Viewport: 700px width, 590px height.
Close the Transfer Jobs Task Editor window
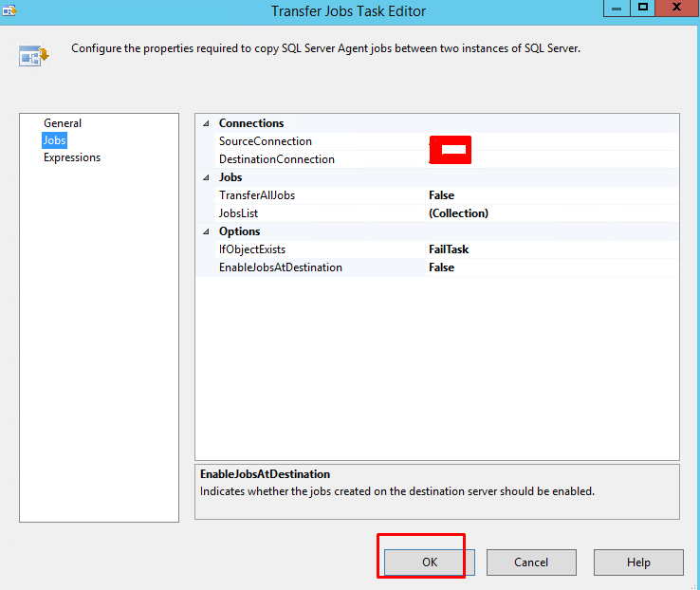tap(677, 8)
